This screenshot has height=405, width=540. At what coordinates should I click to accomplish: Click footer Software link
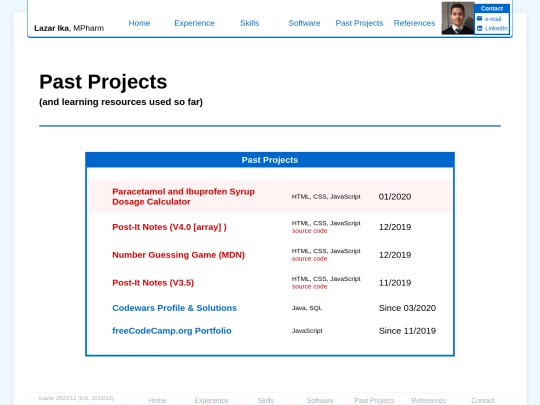click(320, 401)
